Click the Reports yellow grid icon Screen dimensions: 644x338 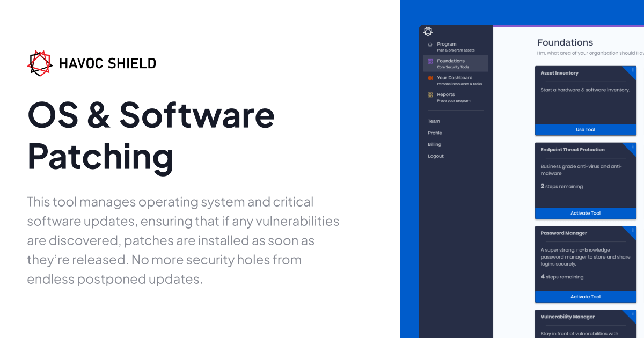(429, 95)
